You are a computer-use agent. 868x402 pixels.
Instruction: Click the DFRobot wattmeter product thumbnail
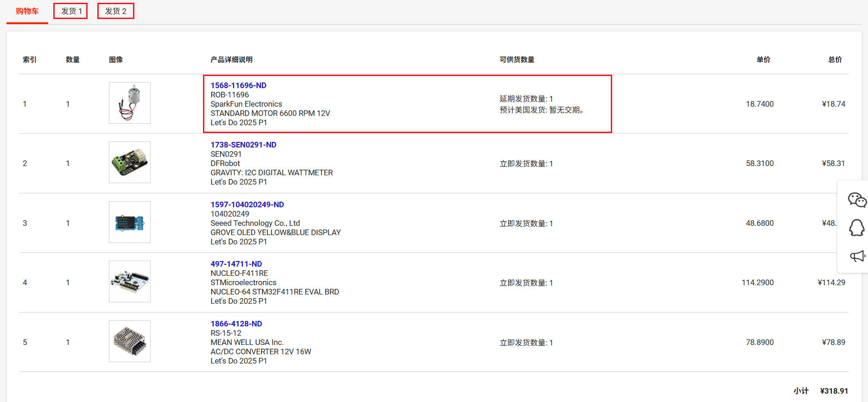tap(130, 162)
